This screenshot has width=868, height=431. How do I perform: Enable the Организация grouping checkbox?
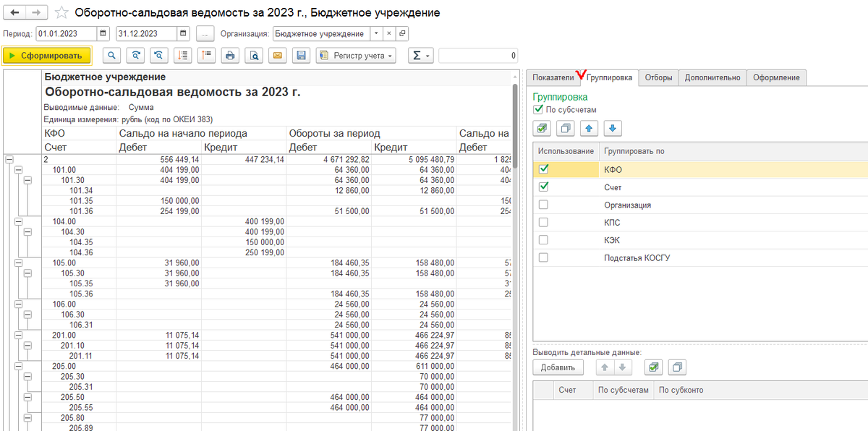point(543,205)
